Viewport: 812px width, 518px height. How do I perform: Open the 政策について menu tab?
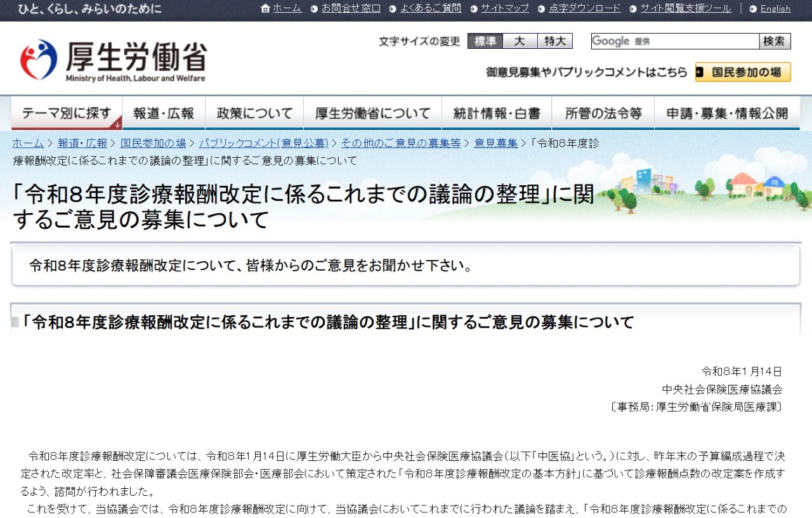click(255, 113)
